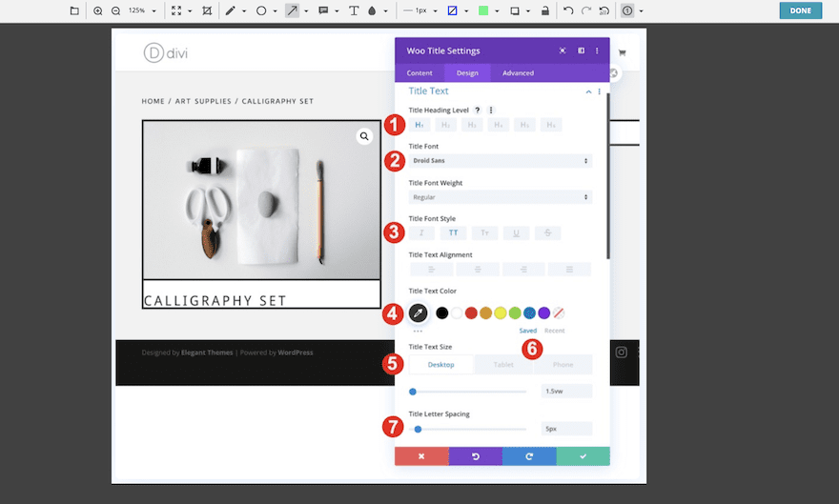
Task: Collapse the Title Text section
Action: click(588, 91)
